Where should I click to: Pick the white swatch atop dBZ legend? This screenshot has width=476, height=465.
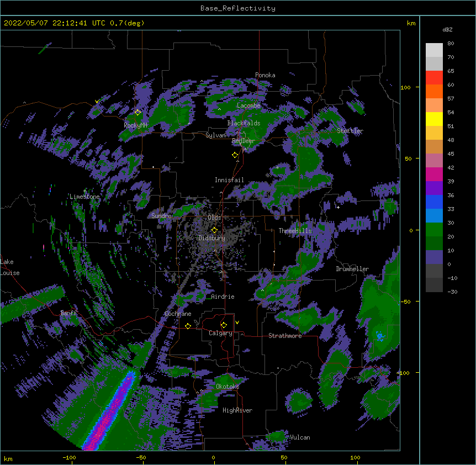434,50
